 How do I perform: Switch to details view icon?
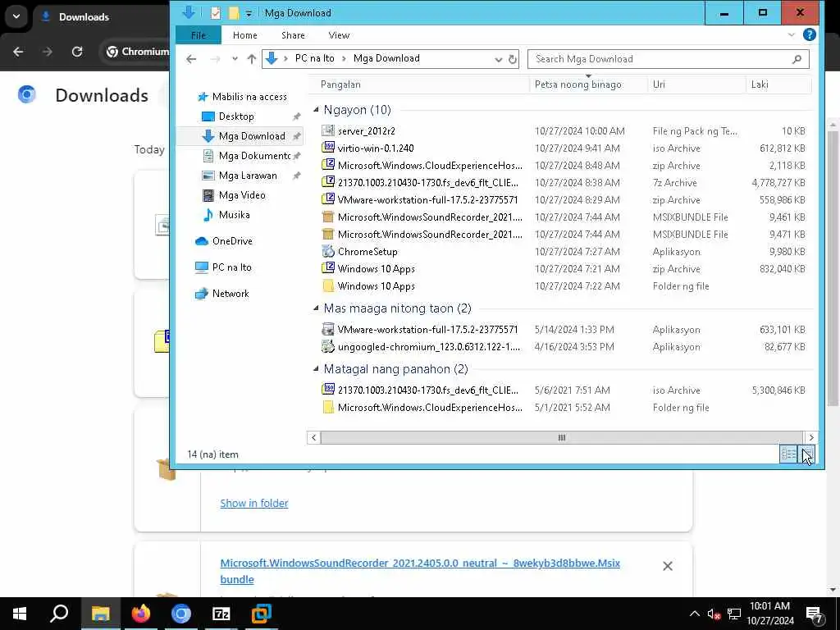(x=788, y=454)
